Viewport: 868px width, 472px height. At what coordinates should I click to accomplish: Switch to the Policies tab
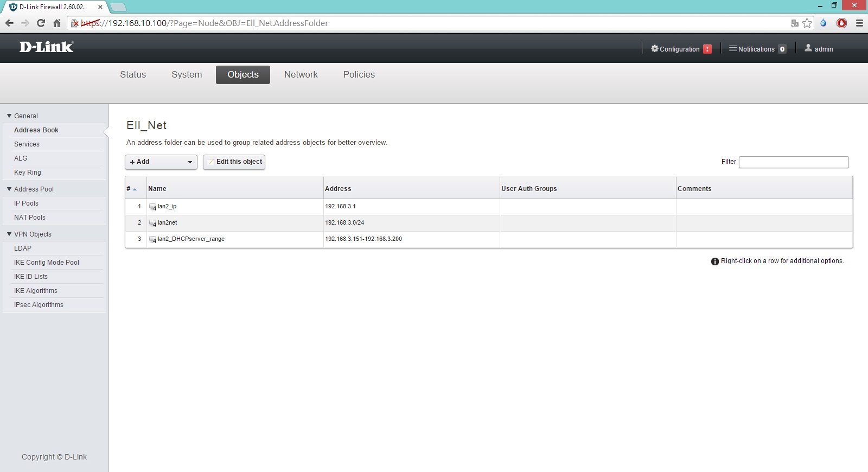[359, 75]
